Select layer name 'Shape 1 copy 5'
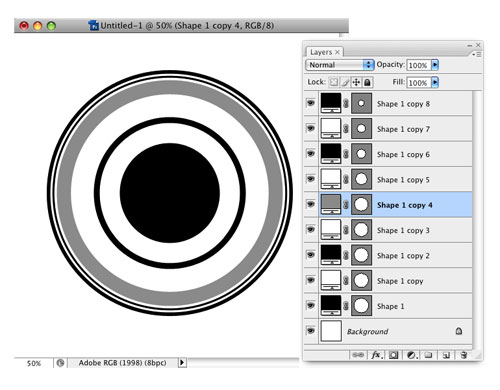 coord(403,180)
